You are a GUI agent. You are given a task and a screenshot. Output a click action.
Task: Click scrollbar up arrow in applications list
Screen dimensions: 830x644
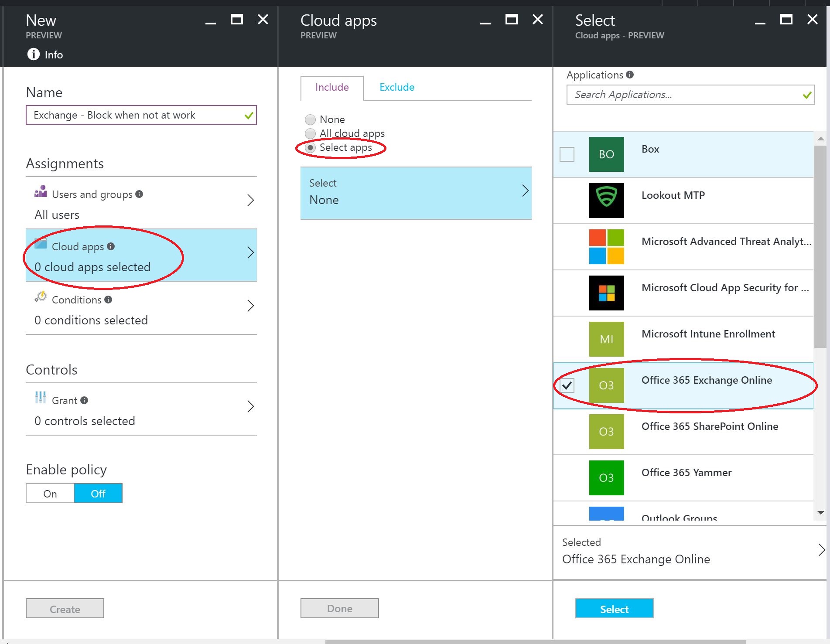click(x=820, y=139)
